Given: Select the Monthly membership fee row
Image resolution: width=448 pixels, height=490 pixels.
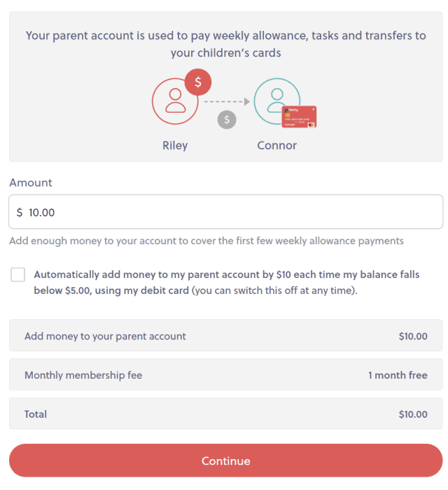Looking at the screenshot, I should (x=225, y=375).
